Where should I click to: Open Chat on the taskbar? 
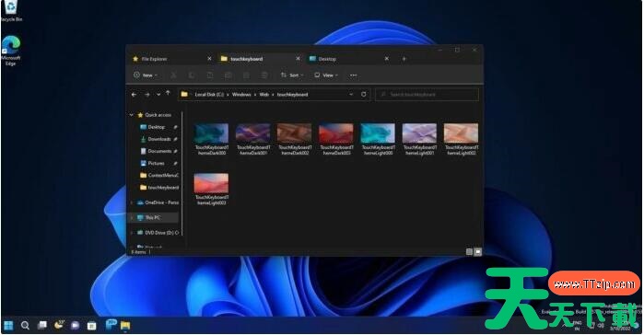76,326
